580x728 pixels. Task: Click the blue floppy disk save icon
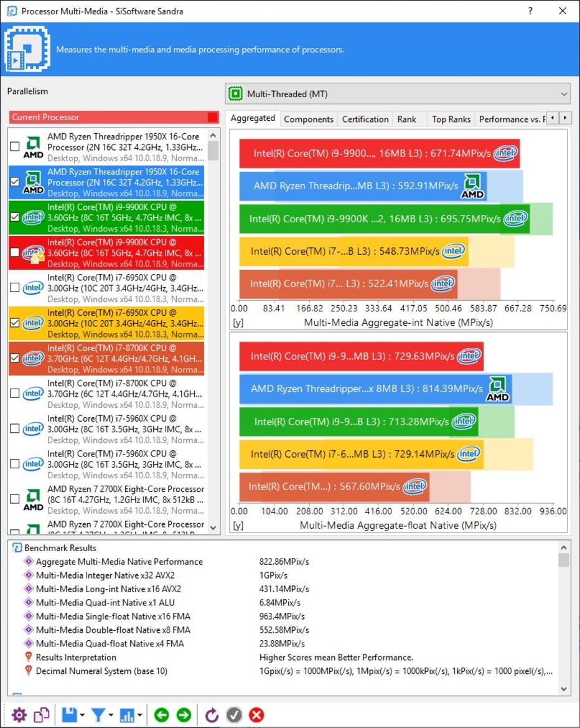pos(70,714)
